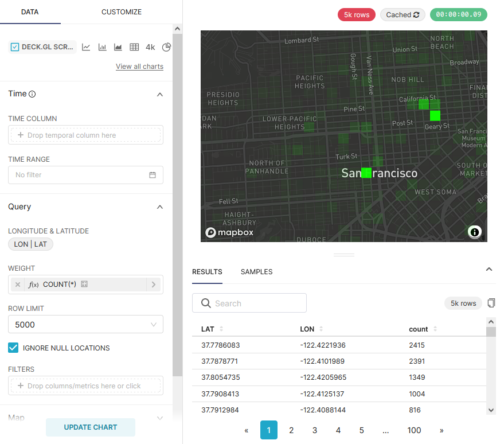Viewport: 504px width, 444px height.
Task: Collapse the results panel with the chevron
Action: 489,269
